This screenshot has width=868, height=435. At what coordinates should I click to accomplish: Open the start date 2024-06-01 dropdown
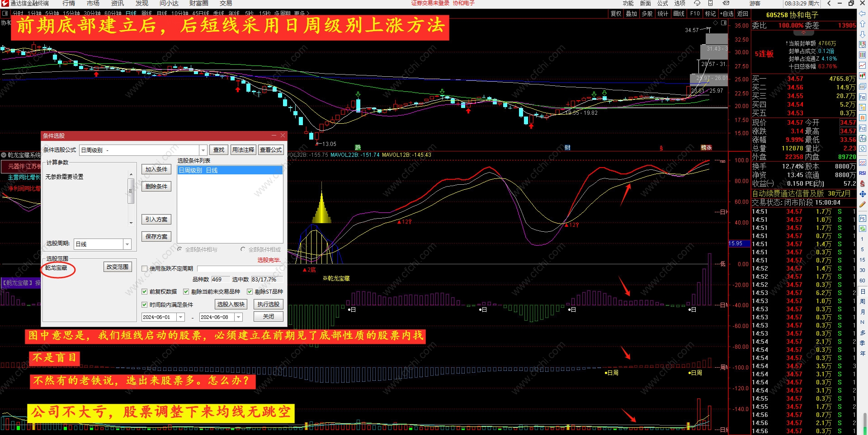[x=181, y=318]
